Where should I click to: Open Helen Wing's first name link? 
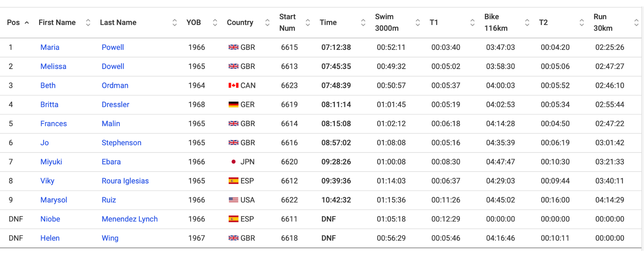coord(50,238)
